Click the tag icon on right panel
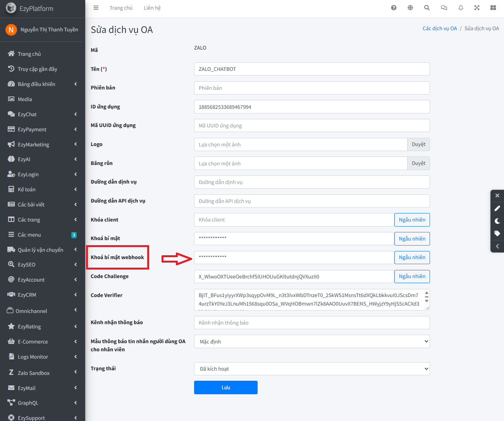Viewport: 504px width, 421px height. coord(497,234)
